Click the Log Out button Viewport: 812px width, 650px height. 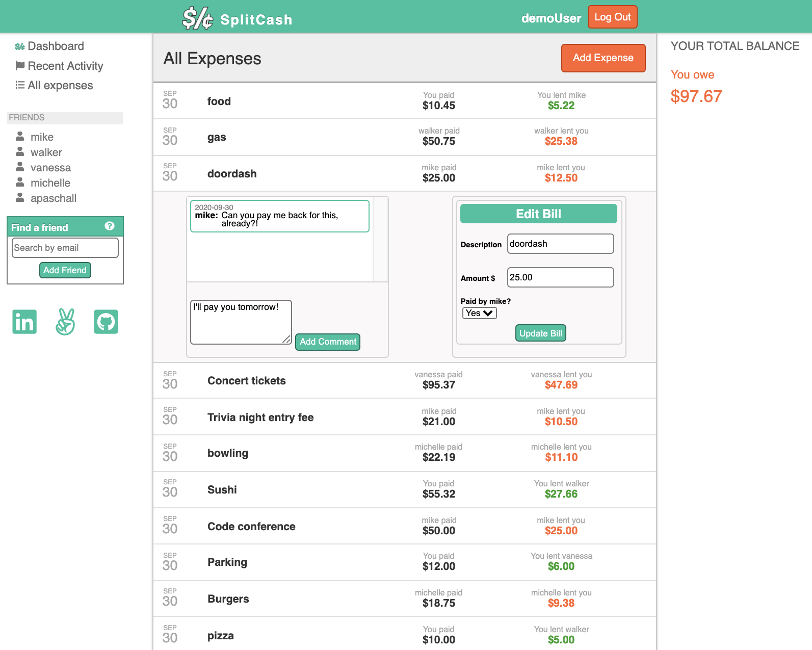613,17
